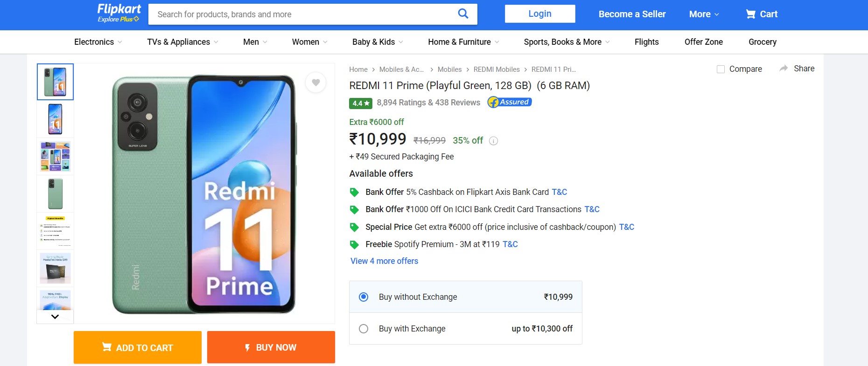Click the price info icon beside 35% off
The height and width of the screenshot is (366, 868).
[493, 141]
